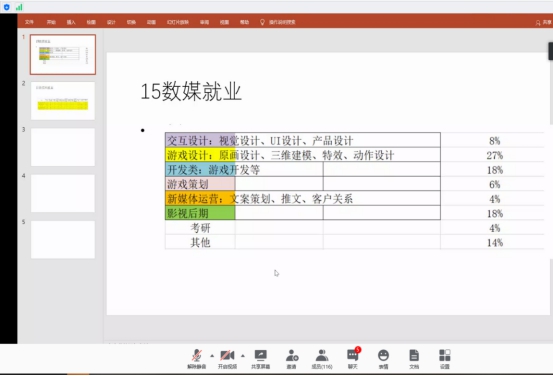Screen dimensions: 553x376
Task: Expand the microphone audio options arrow
Action: point(212,356)
